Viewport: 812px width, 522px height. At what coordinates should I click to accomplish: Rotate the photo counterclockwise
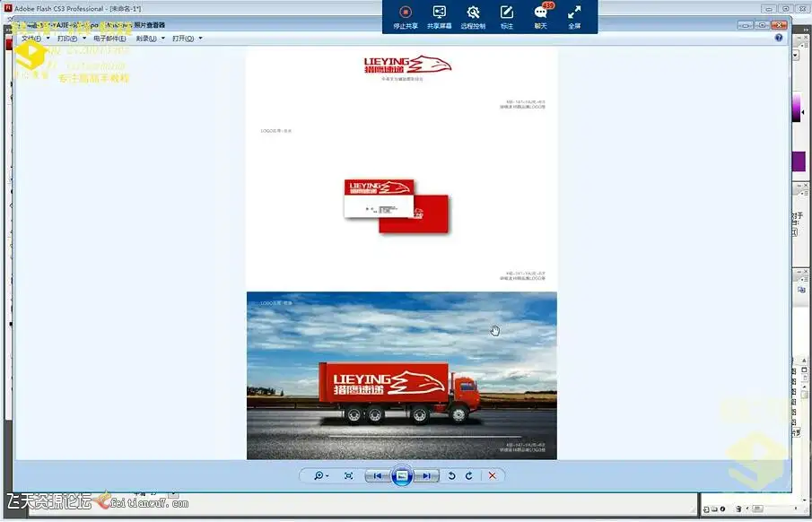click(451, 475)
